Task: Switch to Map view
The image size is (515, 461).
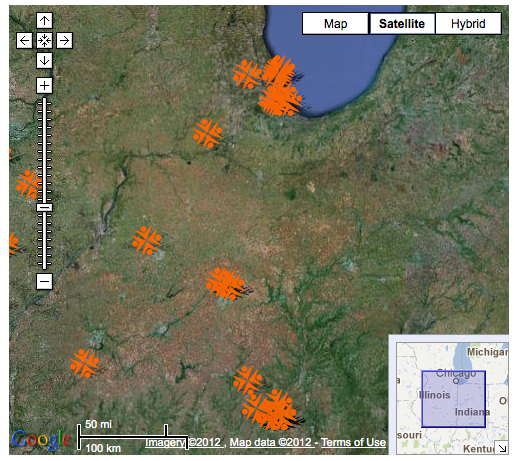Action: tap(335, 24)
